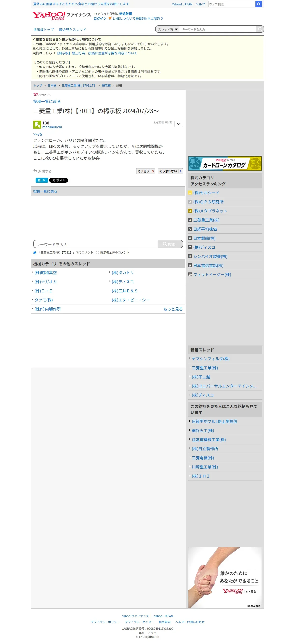The width and height of the screenshot is (295, 644).
Task: Open the Yahoo! JAPAN header link
Action: click(182, 4)
